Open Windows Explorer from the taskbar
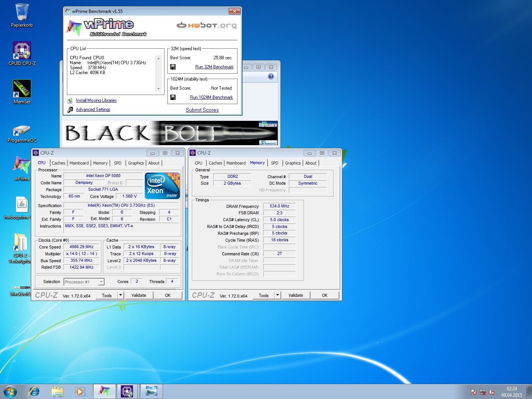532x399 pixels. [57, 391]
